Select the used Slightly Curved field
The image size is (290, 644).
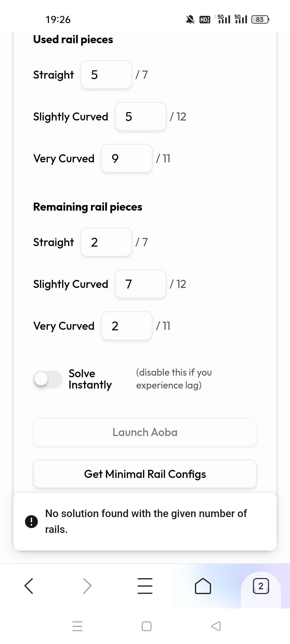pos(141,116)
